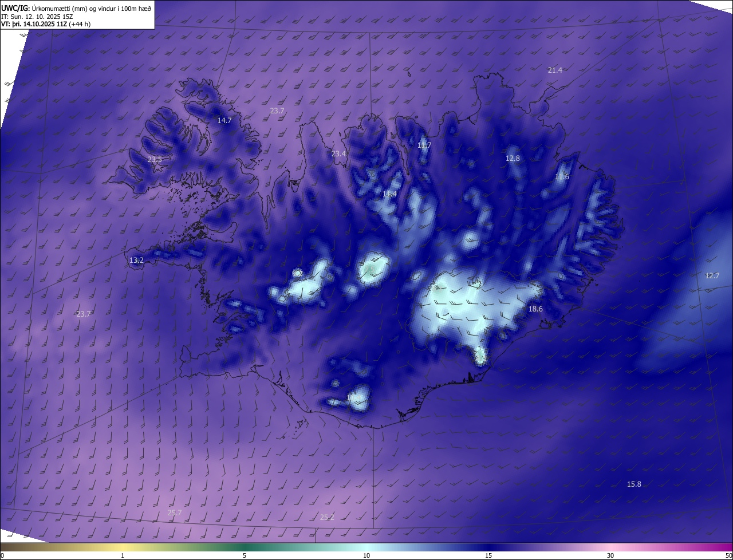Click the 14.7 value over the Westfjords
733x560 pixels.
tap(224, 120)
